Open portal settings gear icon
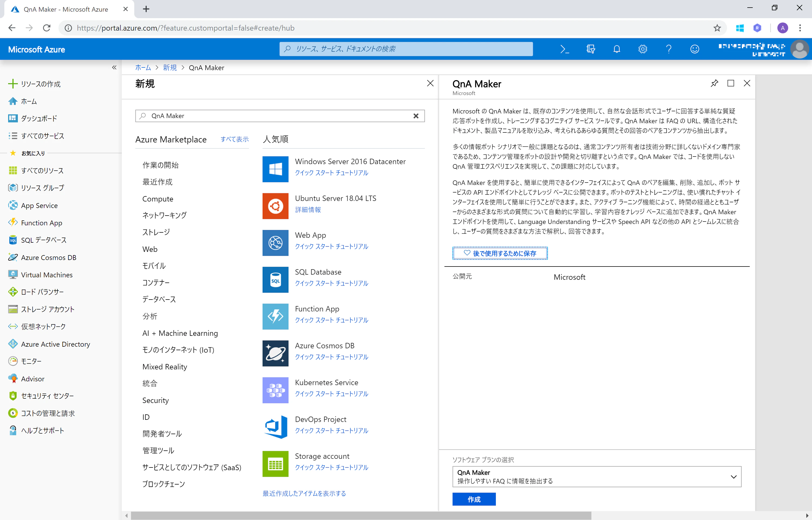The width and height of the screenshot is (812, 520). click(643, 49)
